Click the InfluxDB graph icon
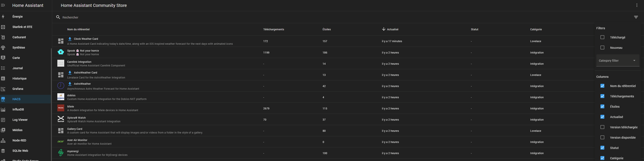 [x=3, y=109]
